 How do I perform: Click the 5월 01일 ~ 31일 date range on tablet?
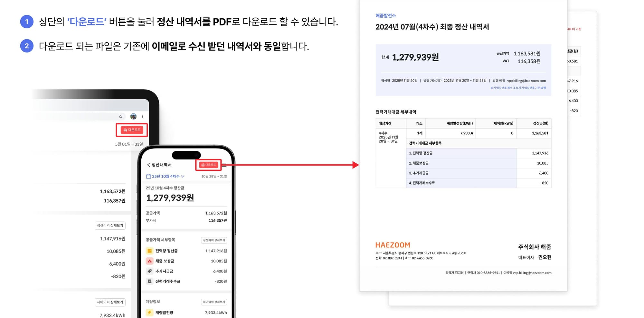[129, 144]
